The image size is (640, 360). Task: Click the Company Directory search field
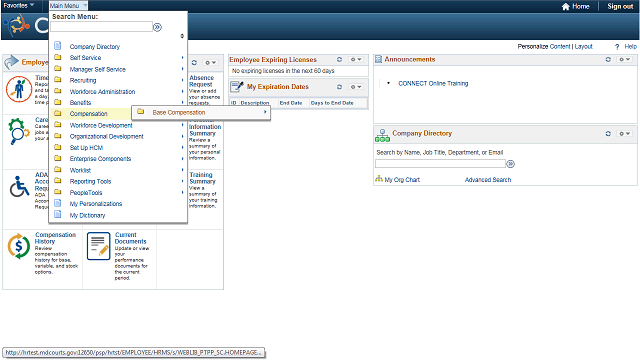[440, 164]
